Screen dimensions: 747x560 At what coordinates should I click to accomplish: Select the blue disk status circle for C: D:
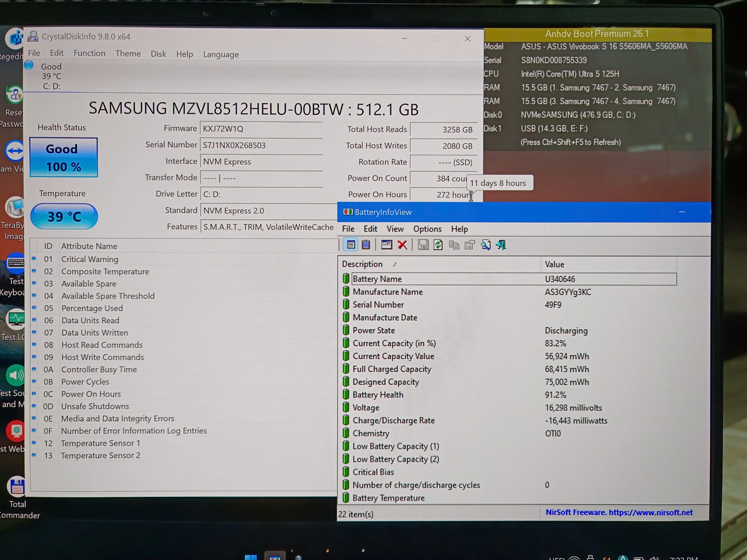point(29,65)
